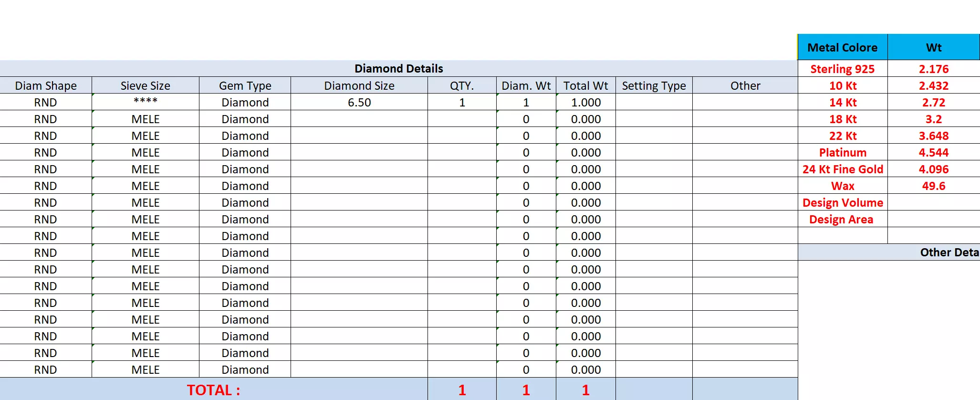This screenshot has width=980, height=400.
Task: Select the Diamond Details header cell
Action: (x=398, y=68)
